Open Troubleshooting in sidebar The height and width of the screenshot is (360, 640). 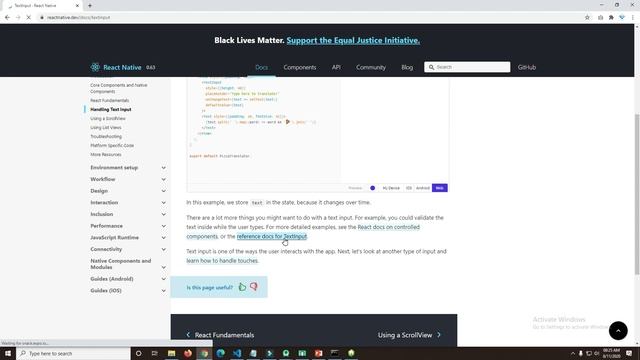pyautogui.click(x=106, y=136)
